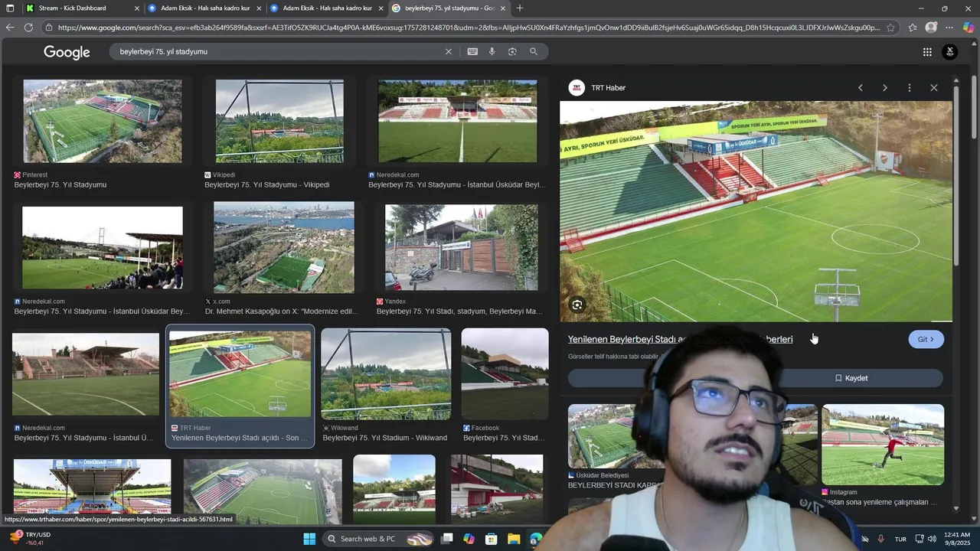Close the TRT Haber image preview panel
This screenshot has height=551, width=980.
[934, 88]
